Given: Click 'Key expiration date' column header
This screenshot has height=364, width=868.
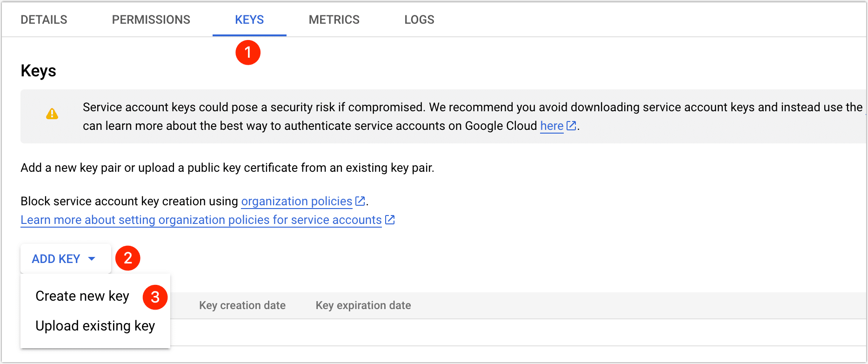Looking at the screenshot, I should click(363, 305).
